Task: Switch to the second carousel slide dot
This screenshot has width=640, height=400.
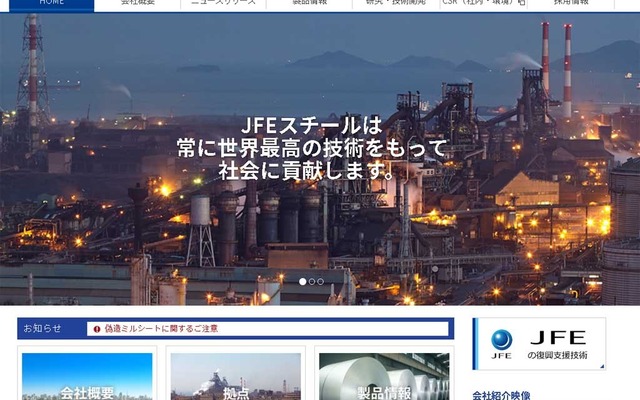Action: point(312,282)
